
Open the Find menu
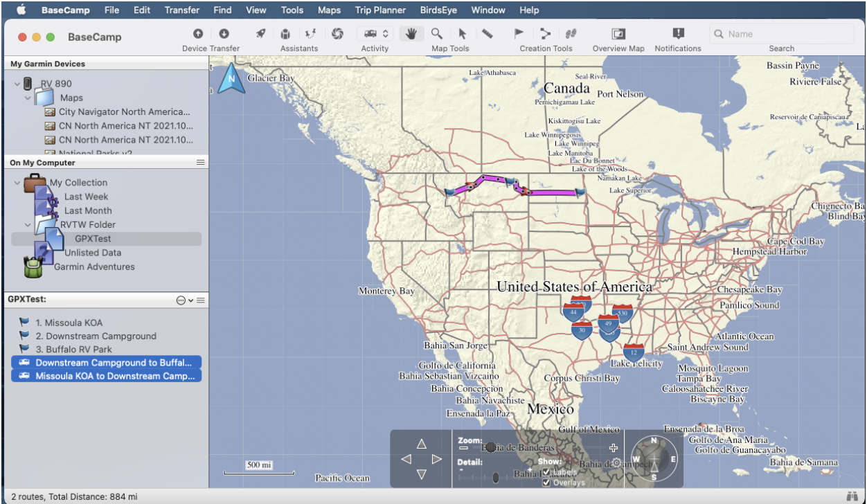coord(223,10)
